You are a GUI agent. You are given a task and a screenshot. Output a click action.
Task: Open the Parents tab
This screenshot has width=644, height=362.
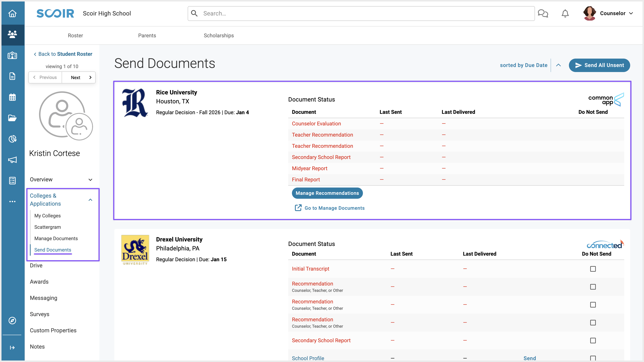click(147, 35)
